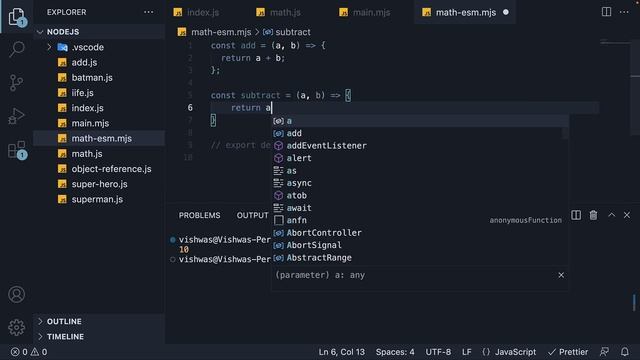
Task: Choose the AbortSignal suggestion
Action: (x=420, y=245)
